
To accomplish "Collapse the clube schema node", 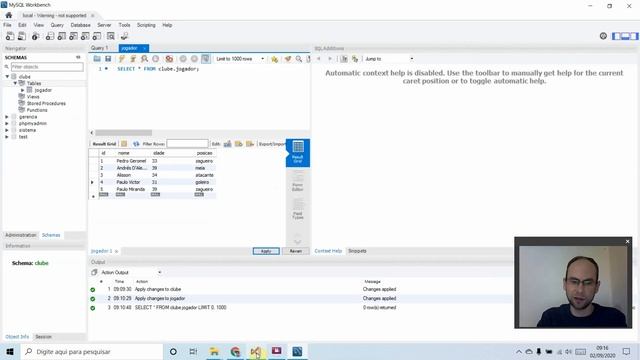I will [x=7, y=76].
